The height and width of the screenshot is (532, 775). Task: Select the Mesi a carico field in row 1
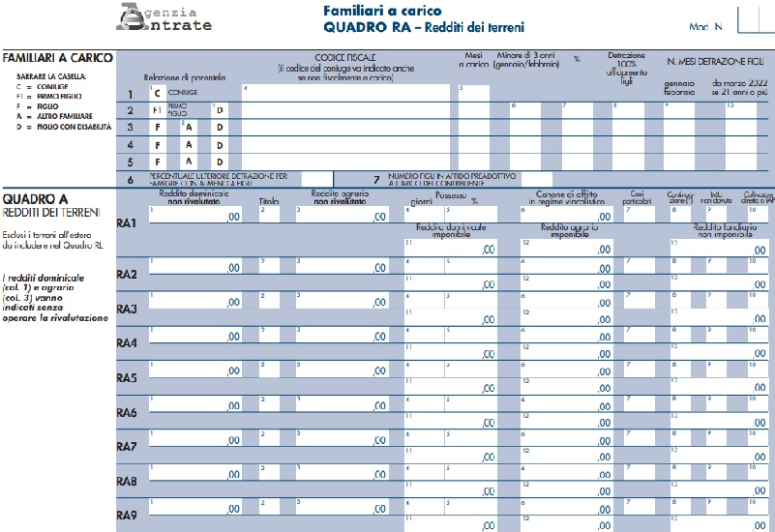point(473,93)
